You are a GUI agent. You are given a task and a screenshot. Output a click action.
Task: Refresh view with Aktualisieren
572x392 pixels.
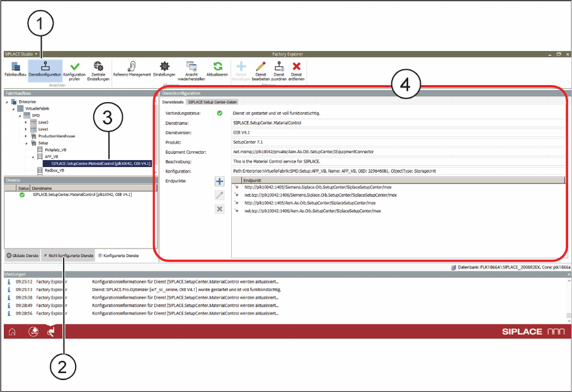click(x=217, y=69)
